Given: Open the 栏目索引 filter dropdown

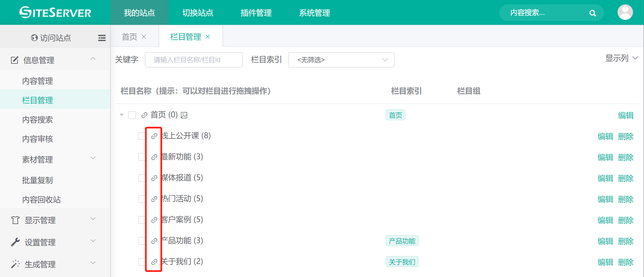Looking at the screenshot, I should [341, 60].
